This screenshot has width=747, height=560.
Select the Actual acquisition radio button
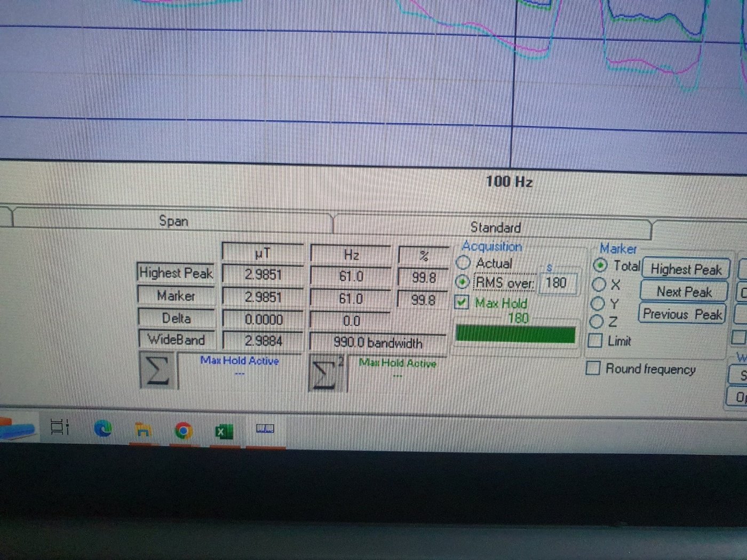463,262
